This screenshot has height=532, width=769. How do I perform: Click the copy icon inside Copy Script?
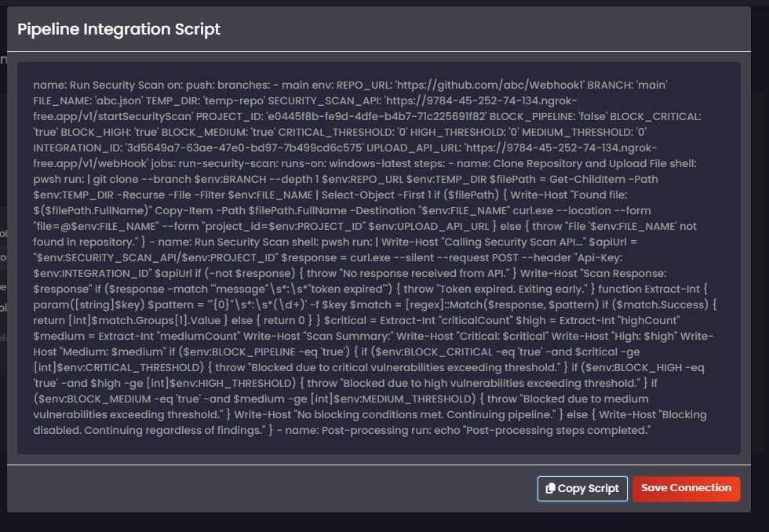click(550, 488)
